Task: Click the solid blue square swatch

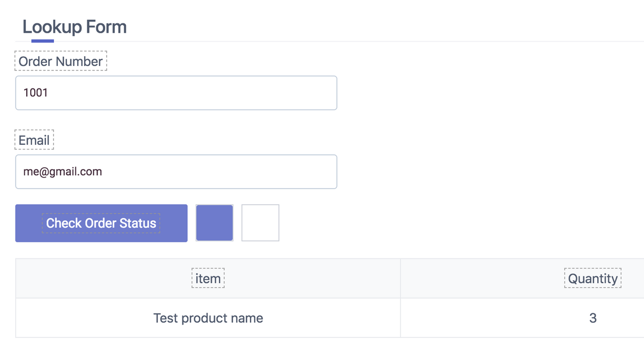Action: click(x=214, y=223)
